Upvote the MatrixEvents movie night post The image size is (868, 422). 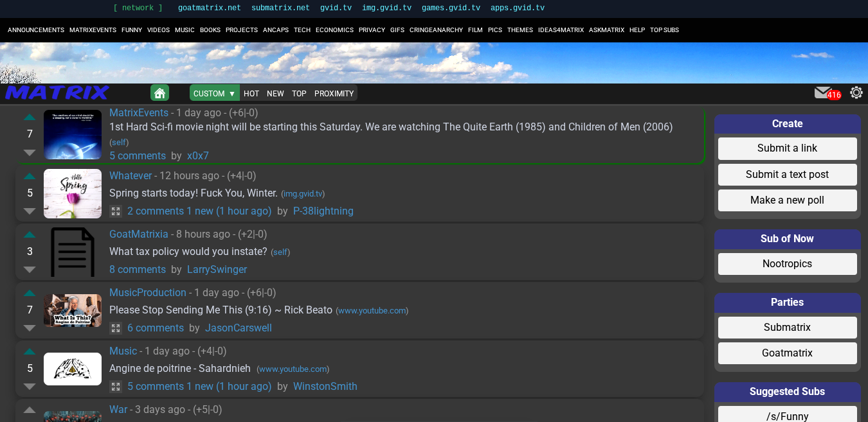point(30,118)
